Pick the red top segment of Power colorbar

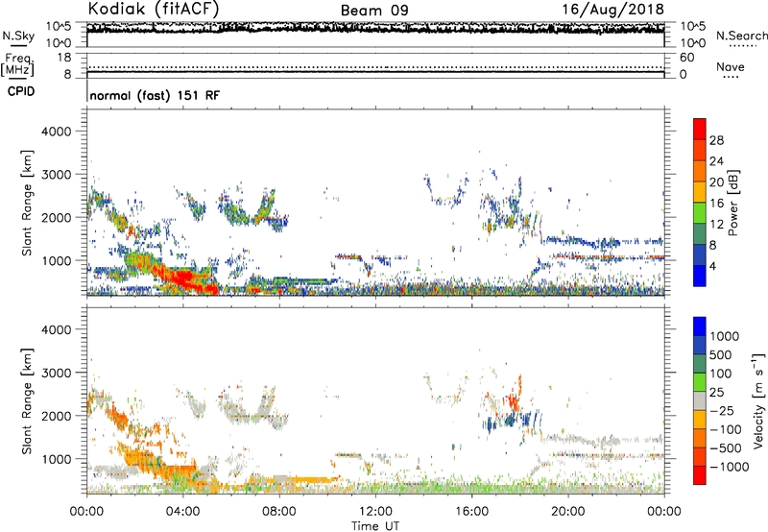coord(700,129)
